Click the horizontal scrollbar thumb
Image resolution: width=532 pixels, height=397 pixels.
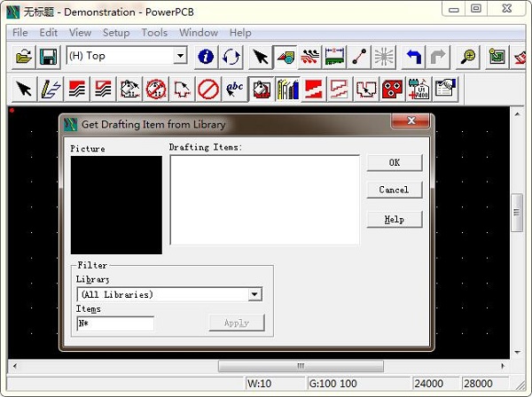tap(301, 365)
